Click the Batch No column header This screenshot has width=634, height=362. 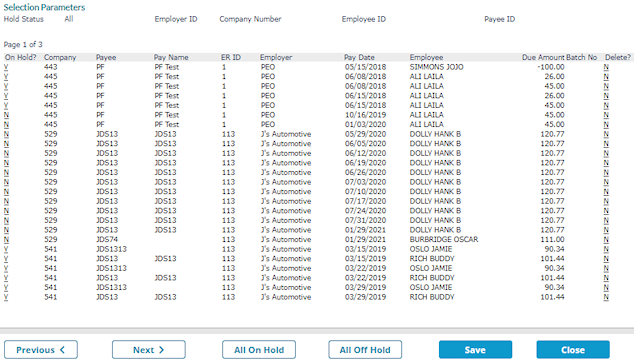(x=581, y=57)
